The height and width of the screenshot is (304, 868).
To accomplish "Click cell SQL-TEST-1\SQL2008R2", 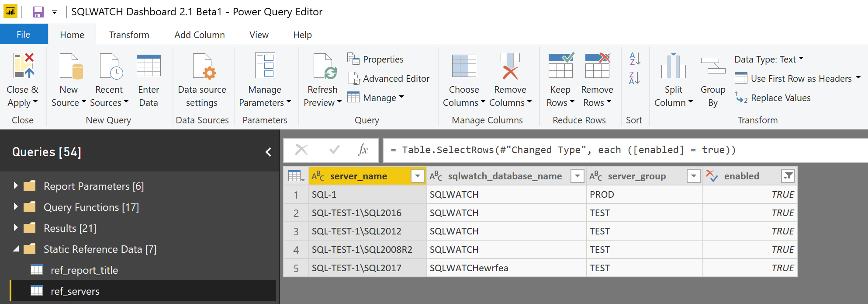I will point(367,250).
